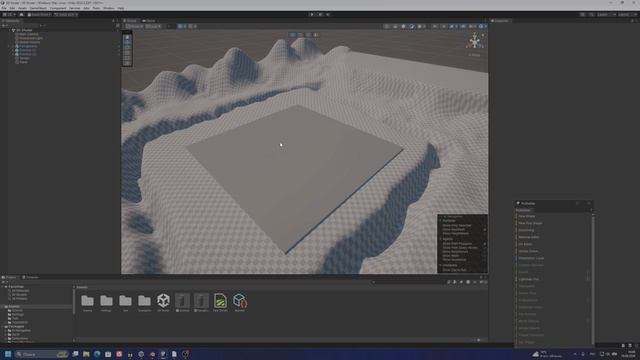Select the Move tool in the scene tools overlay
This screenshot has width=640, height=360.
pyautogui.click(x=127, y=42)
